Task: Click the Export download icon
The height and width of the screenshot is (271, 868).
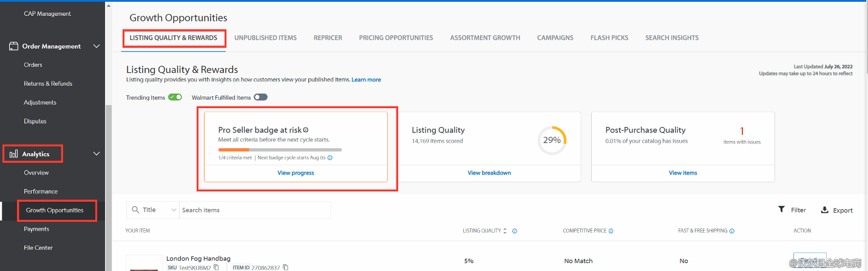Action: point(825,210)
